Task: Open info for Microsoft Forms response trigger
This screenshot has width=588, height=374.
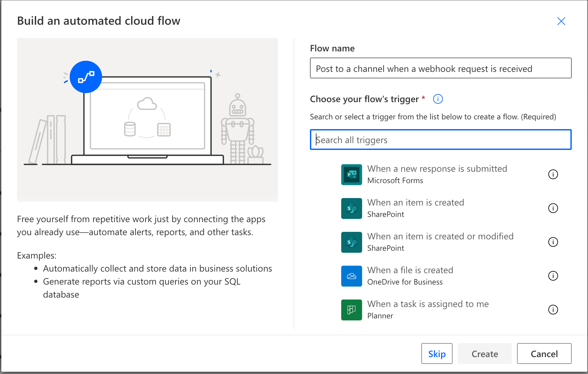Action: click(553, 175)
